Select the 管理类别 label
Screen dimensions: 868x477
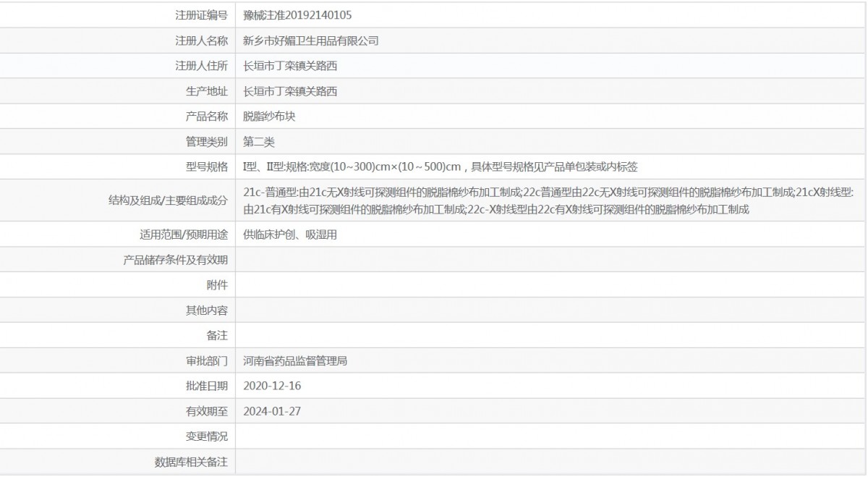point(207,142)
